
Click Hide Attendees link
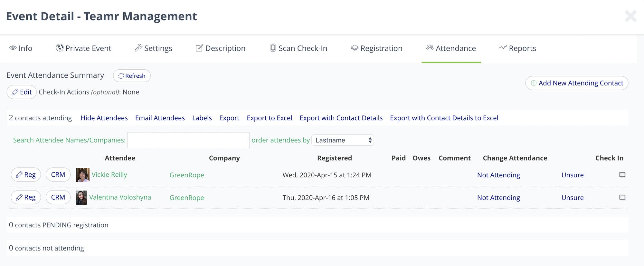[104, 118]
